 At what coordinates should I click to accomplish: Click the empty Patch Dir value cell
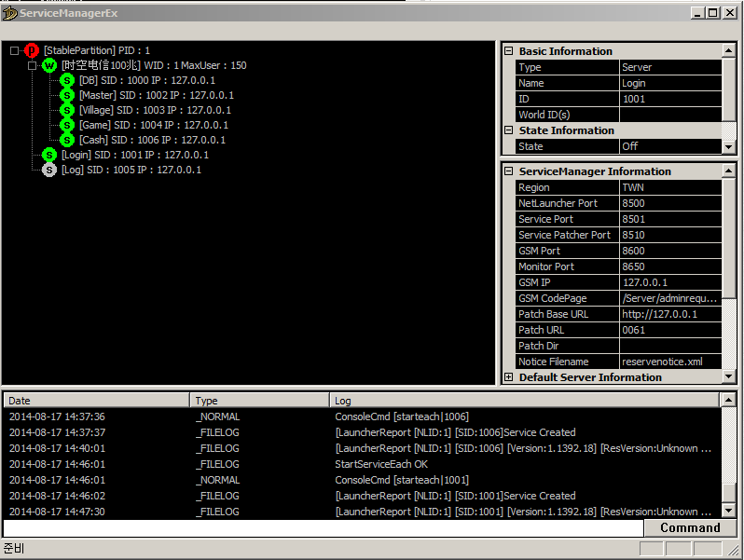tap(670, 346)
